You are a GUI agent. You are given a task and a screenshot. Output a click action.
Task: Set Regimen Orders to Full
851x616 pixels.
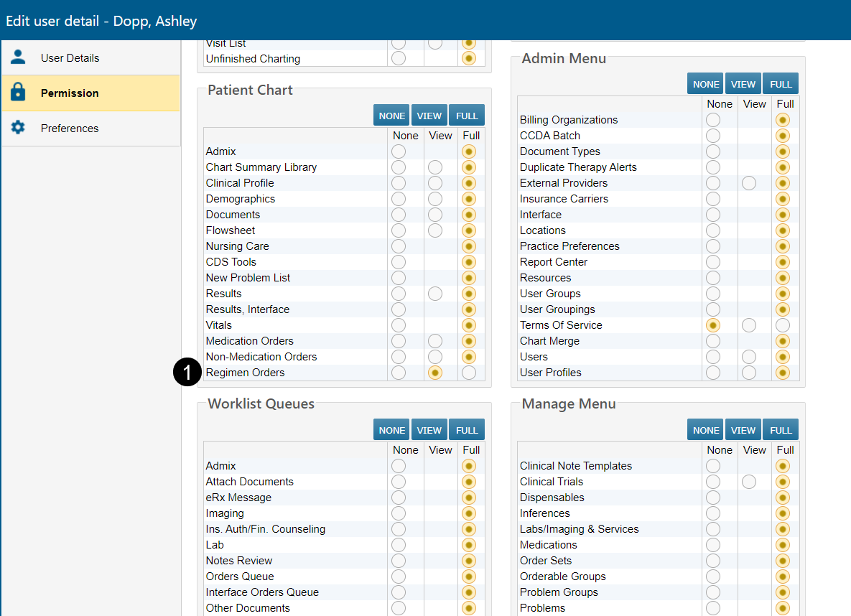click(469, 373)
